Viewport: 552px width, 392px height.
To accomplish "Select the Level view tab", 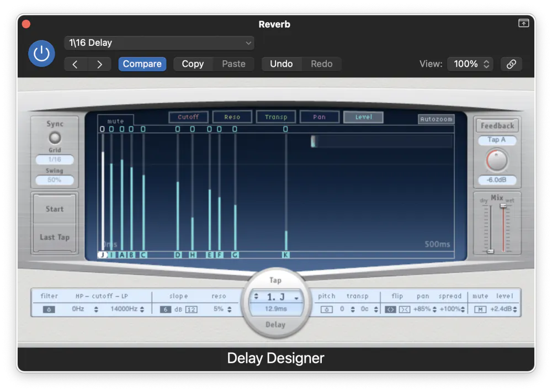I will point(363,117).
